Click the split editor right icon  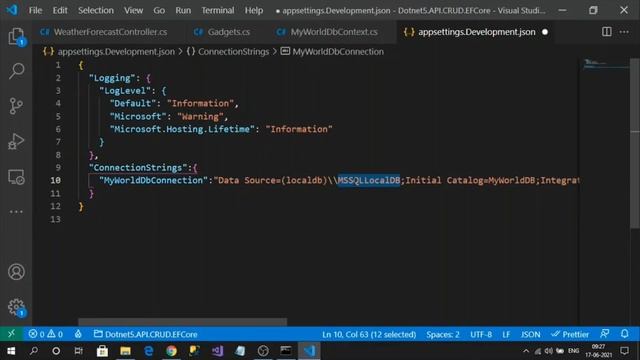pyautogui.click(x=607, y=32)
